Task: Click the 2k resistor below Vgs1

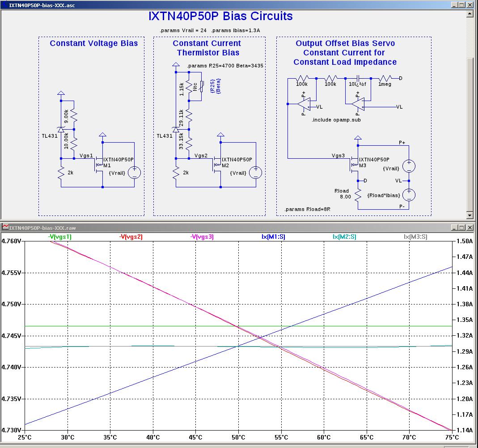Action: pos(61,173)
